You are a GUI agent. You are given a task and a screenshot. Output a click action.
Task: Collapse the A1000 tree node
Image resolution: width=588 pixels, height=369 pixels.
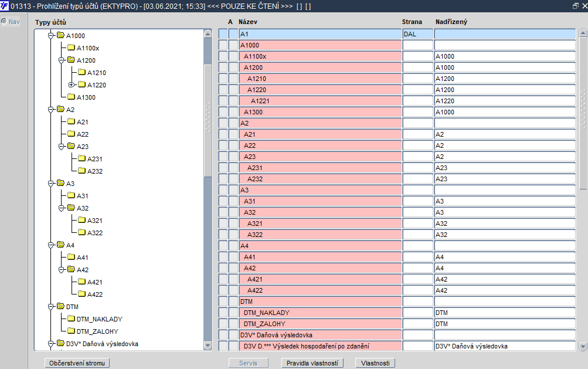(x=50, y=36)
